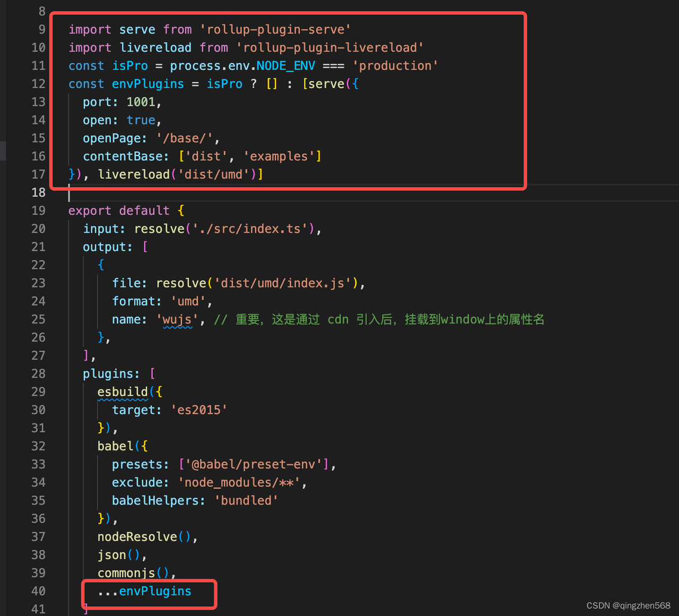The width and height of the screenshot is (679, 616).
Task: Click the '@babel/preset-env' preset string
Action: (x=254, y=464)
